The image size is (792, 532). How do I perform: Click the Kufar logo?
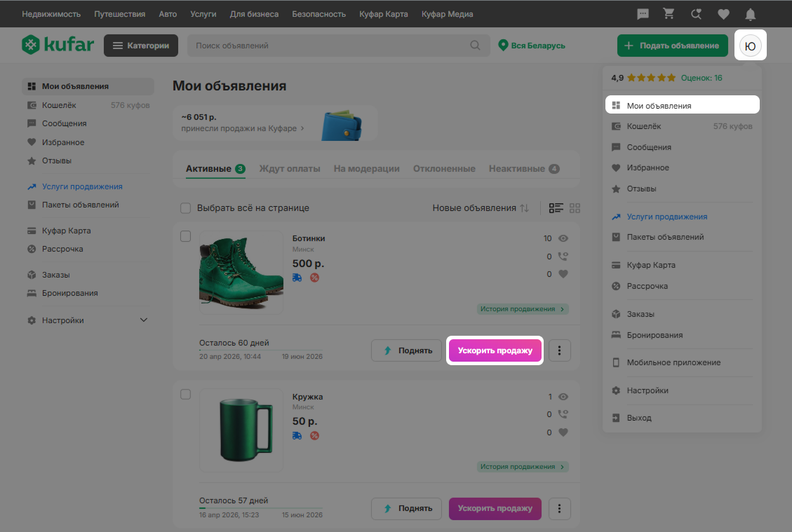point(58,45)
